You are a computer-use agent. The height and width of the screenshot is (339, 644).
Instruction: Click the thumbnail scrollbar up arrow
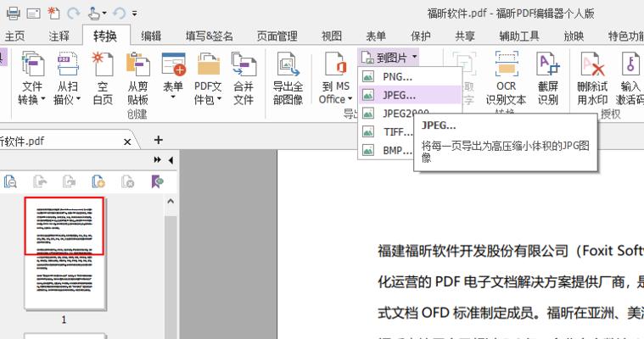pos(171,201)
